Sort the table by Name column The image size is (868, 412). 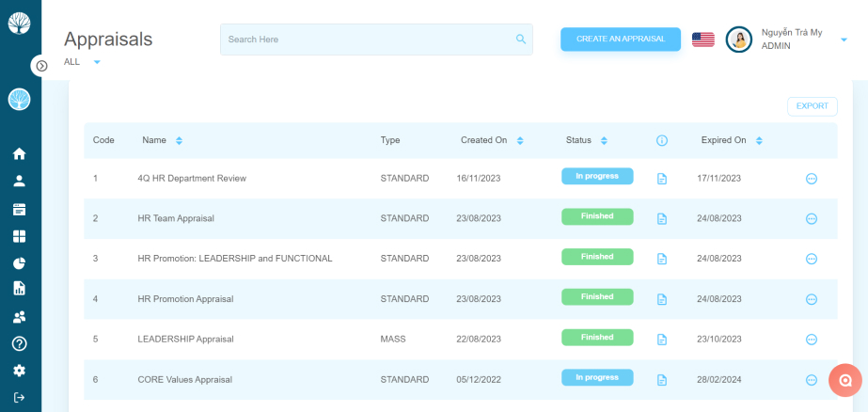(179, 141)
